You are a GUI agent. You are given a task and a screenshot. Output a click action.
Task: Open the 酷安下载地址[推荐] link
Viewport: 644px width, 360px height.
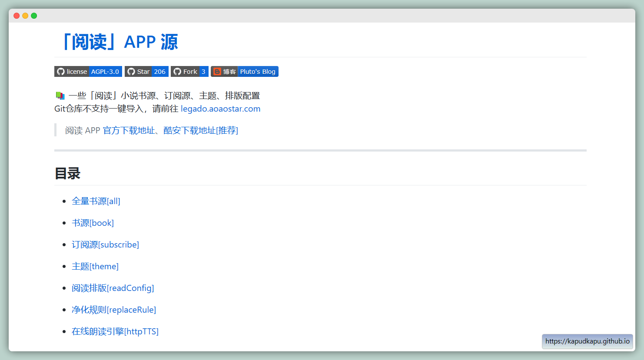pos(200,131)
